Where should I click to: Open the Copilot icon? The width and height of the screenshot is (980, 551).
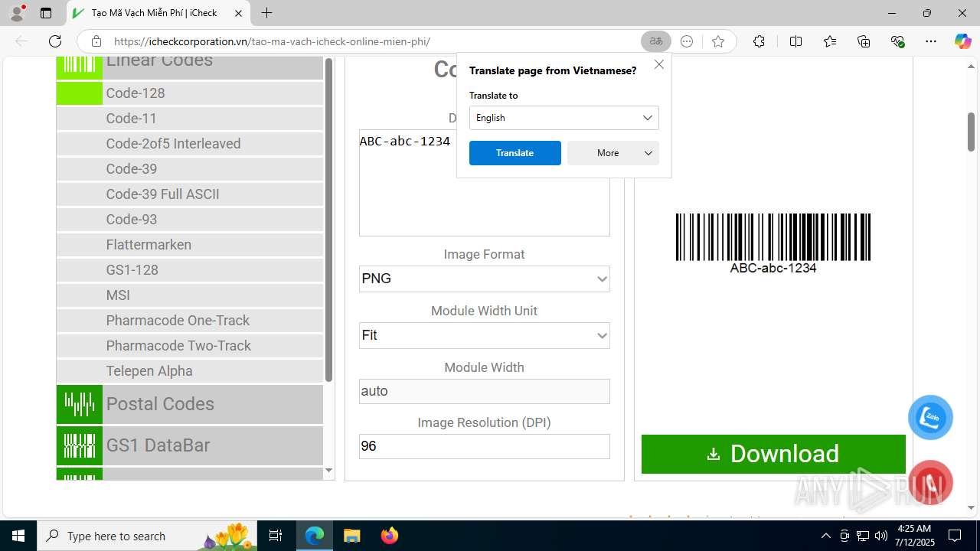coord(962,41)
